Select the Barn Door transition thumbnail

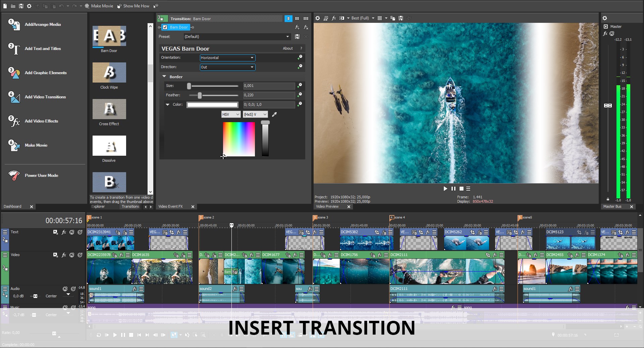pyautogui.click(x=109, y=36)
